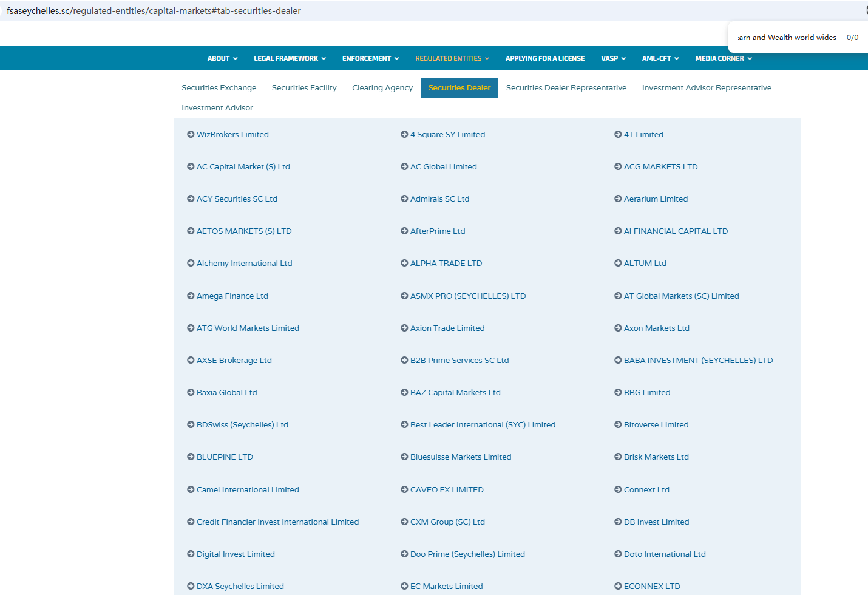Click the arrow icon beside Bitoverse Limited
This screenshot has width=868, height=595.
(618, 424)
